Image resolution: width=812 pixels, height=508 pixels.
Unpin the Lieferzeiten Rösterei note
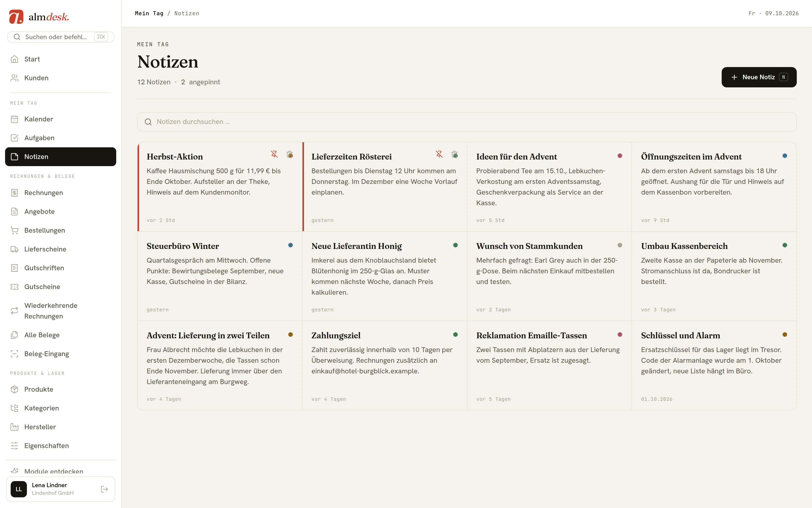tap(439, 154)
